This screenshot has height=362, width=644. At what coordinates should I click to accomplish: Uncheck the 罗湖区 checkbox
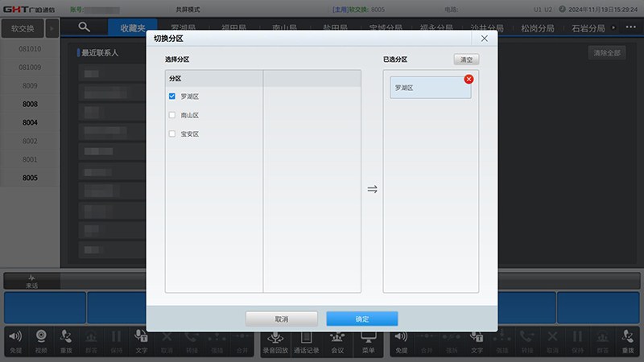pyautogui.click(x=172, y=97)
